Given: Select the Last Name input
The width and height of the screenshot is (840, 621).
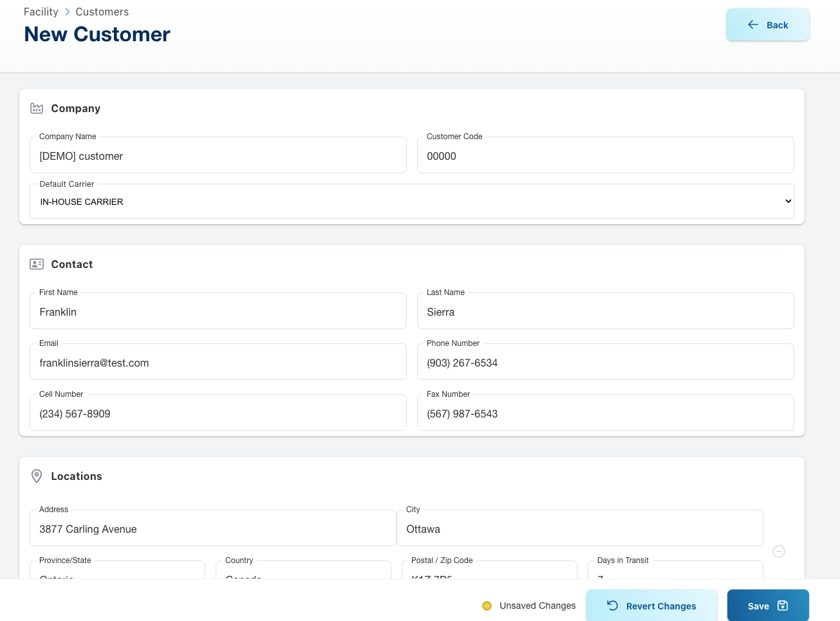Looking at the screenshot, I should point(605,312).
